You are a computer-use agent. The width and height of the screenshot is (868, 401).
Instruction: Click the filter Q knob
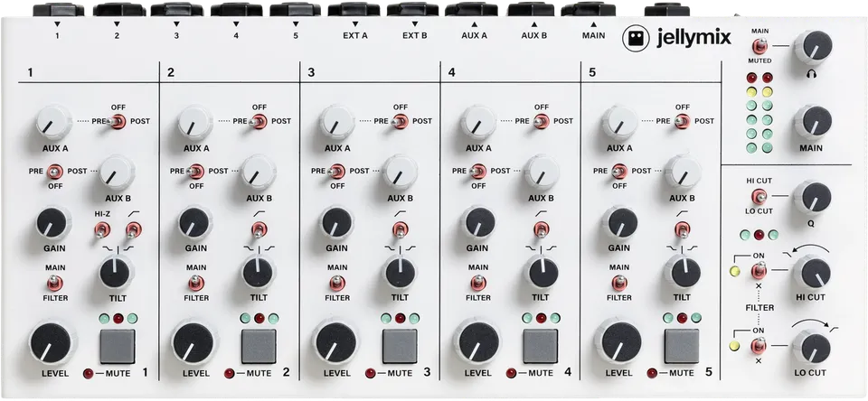pyautogui.click(x=813, y=198)
